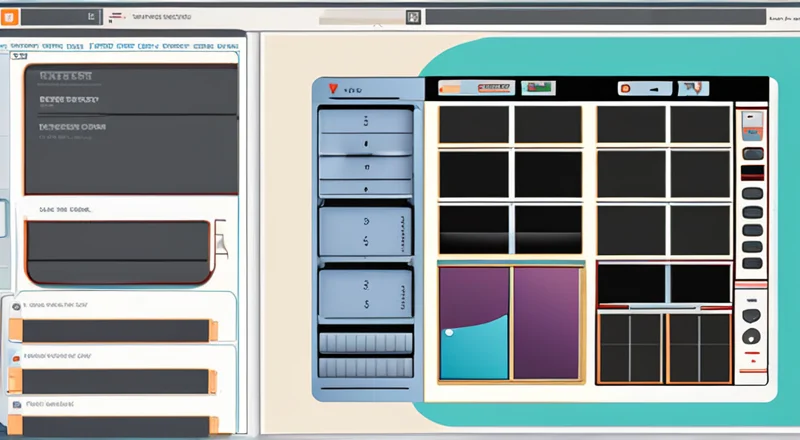
Task: Expand the first drawer row in the blue panel
Action: pyautogui.click(x=365, y=121)
